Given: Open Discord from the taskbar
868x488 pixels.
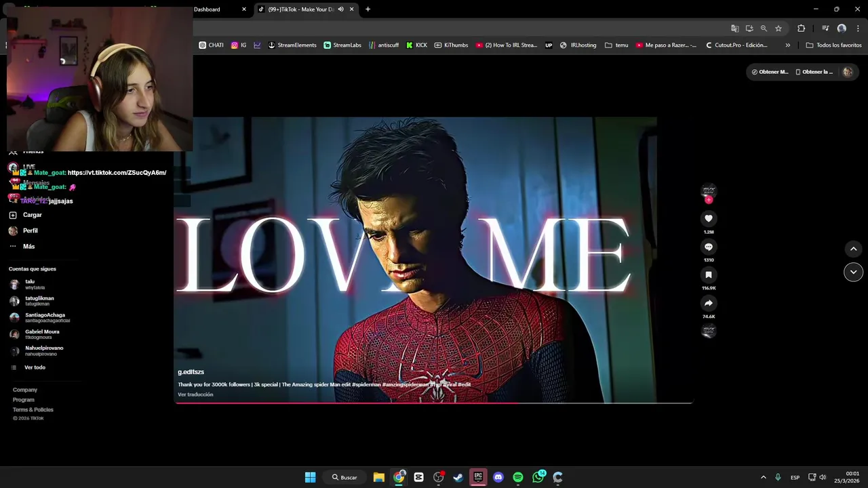Looking at the screenshot, I should point(498,477).
